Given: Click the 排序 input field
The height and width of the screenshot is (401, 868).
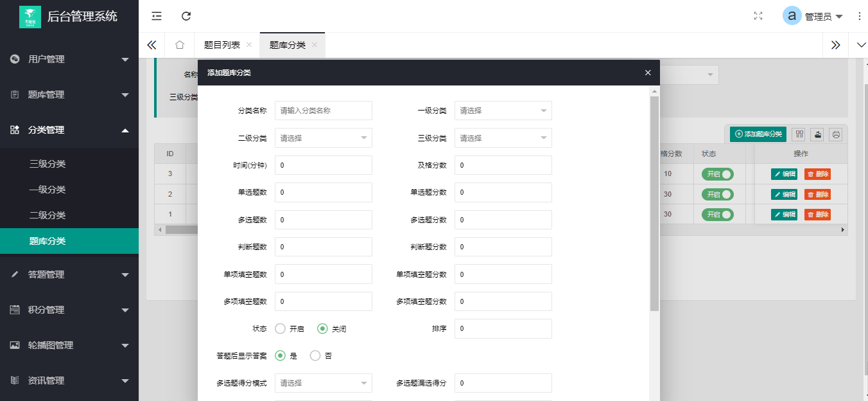Looking at the screenshot, I should 503,328.
